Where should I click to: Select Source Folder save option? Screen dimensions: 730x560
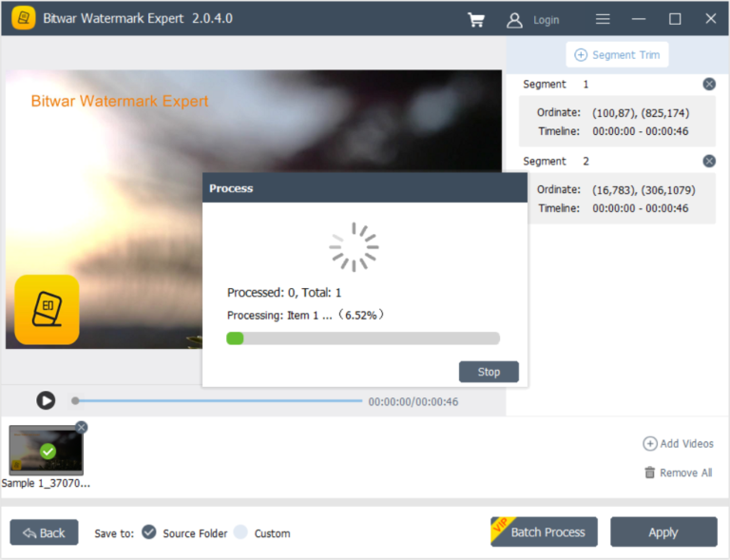pyautogui.click(x=149, y=532)
